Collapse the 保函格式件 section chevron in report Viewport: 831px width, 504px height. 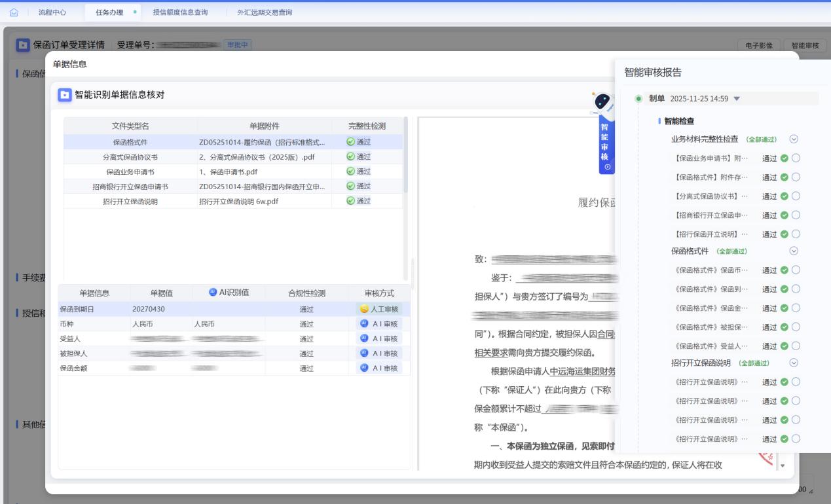[x=794, y=251]
